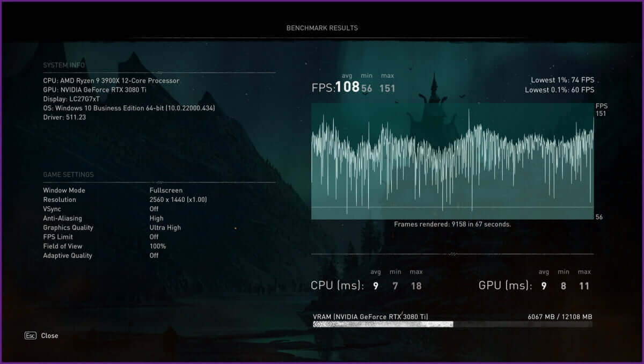This screenshot has height=364, width=644.
Task: Click the Anti-Aliasing label
Action: (62, 219)
